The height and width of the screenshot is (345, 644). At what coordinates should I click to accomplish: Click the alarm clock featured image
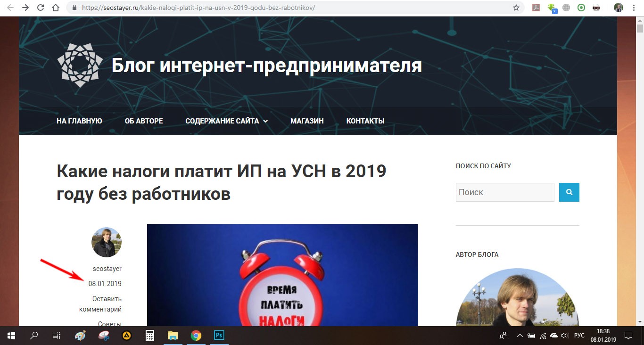(x=282, y=275)
